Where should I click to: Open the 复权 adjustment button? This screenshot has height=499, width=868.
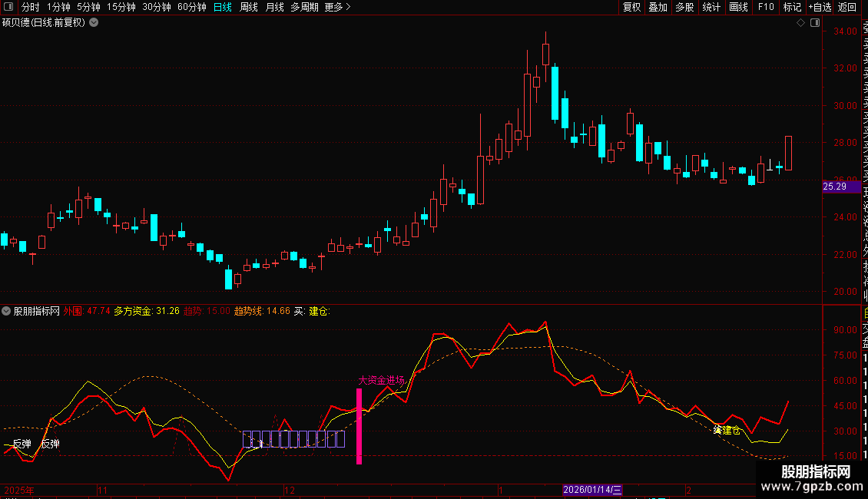coord(631,7)
